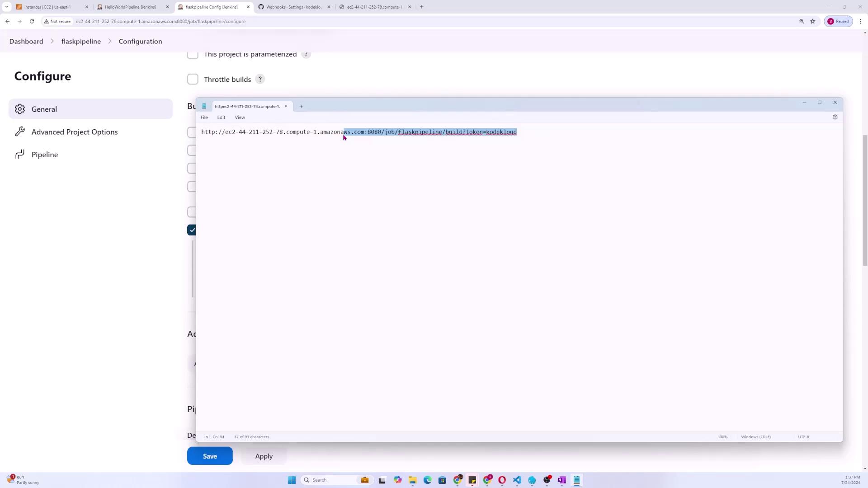Click the Notepad settings gear icon
This screenshot has height=488, width=868.
(835, 117)
